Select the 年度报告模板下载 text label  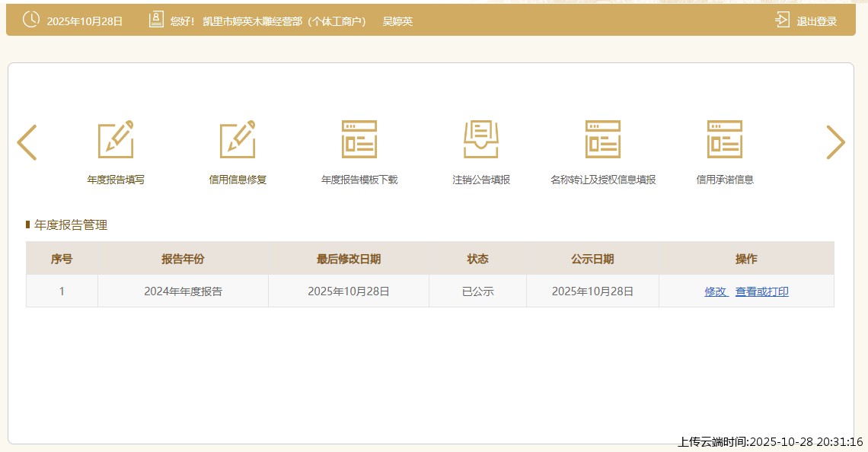point(359,180)
